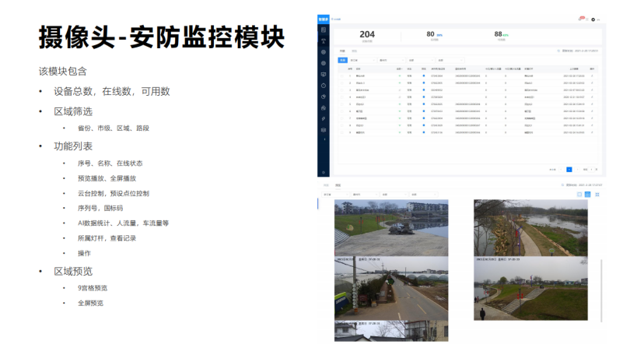Click the vertical scrollbar beside the camera feeds
644x362 pixels.
point(601,290)
